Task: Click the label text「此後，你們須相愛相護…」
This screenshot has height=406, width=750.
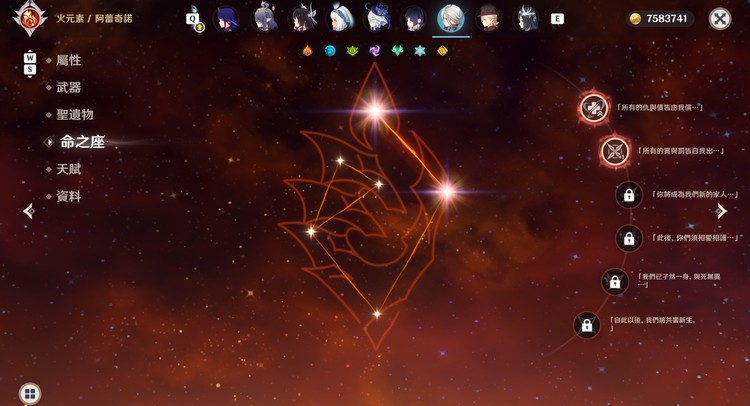Action: click(695, 238)
